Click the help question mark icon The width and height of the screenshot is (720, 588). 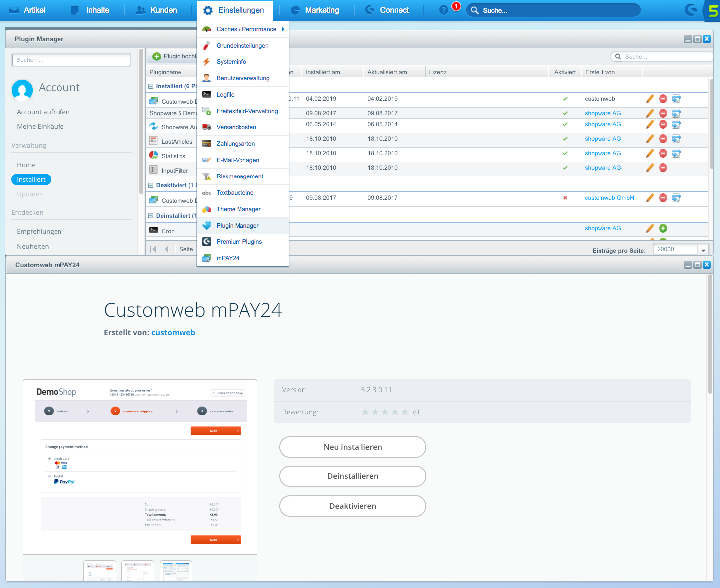(443, 10)
